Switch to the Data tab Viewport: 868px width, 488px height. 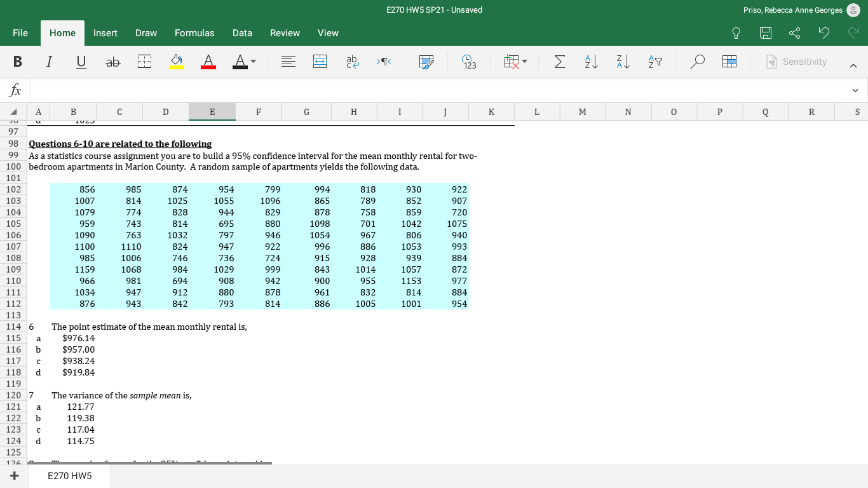pos(242,33)
